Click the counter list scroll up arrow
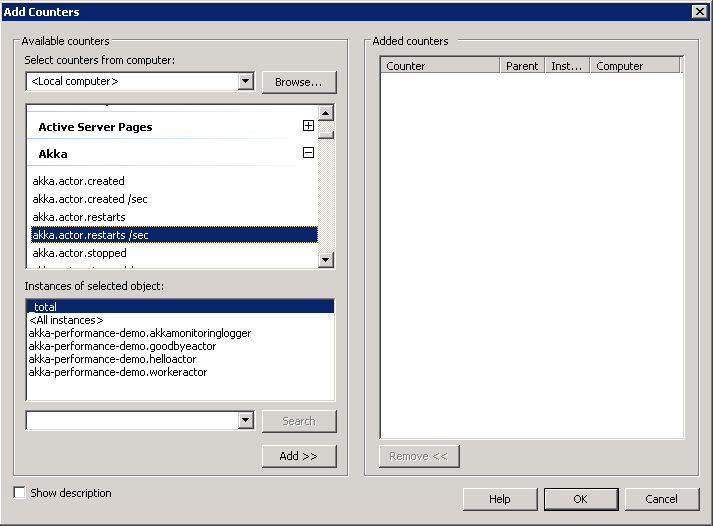 click(x=326, y=113)
